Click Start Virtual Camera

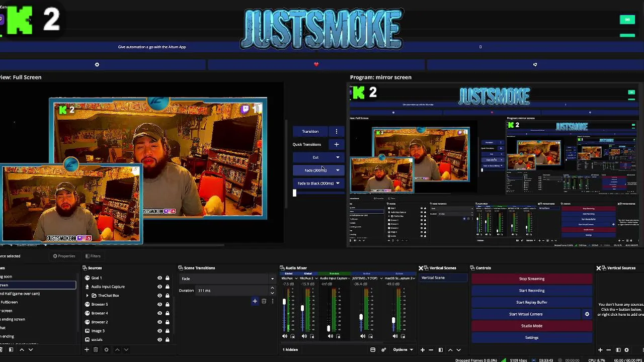click(x=526, y=314)
